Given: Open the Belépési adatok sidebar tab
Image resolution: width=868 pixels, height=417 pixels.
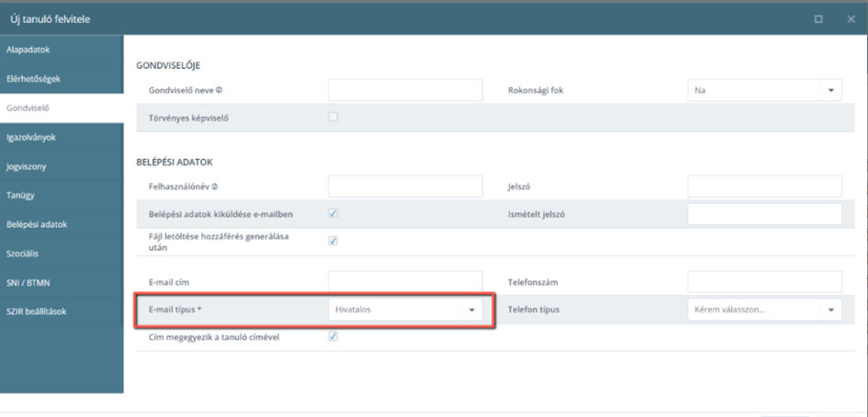Looking at the screenshot, I should click(x=62, y=224).
